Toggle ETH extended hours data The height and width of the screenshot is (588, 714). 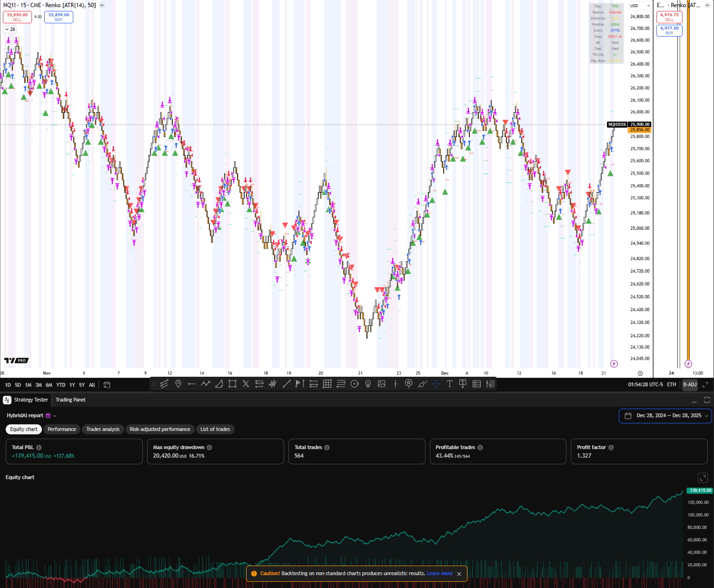[671, 384]
